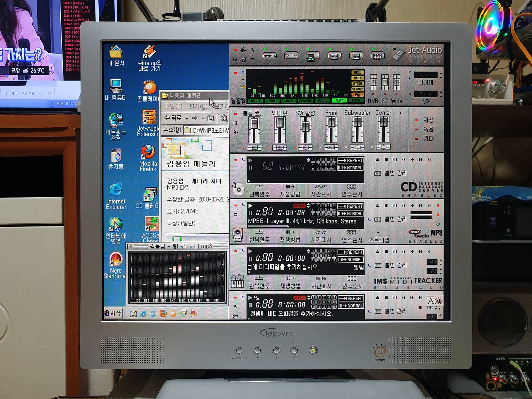
Task: Click the GOM Player (곰플레이어) desktop shortcut
Action: click(x=148, y=91)
